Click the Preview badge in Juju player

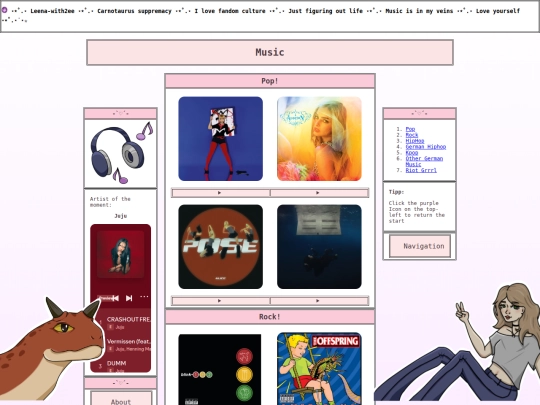pyautogui.click(x=105, y=298)
